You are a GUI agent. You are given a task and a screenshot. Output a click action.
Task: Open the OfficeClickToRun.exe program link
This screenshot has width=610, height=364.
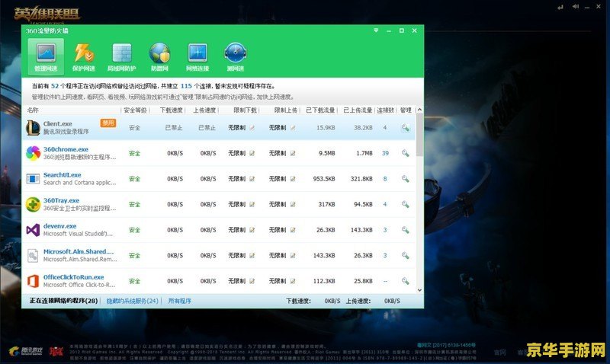click(73, 277)
